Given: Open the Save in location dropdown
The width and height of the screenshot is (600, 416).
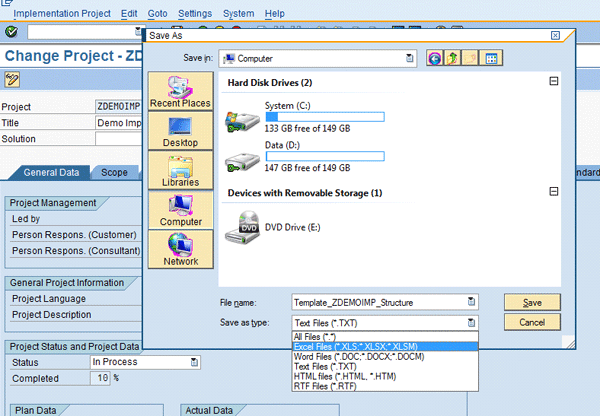Looking at the screenshot, I should click(x=411, y=59).
